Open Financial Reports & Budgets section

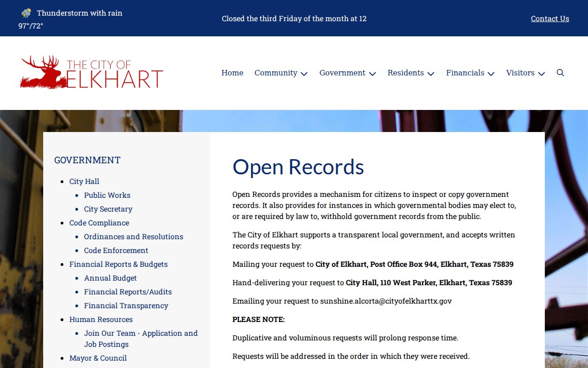(119, 264)
